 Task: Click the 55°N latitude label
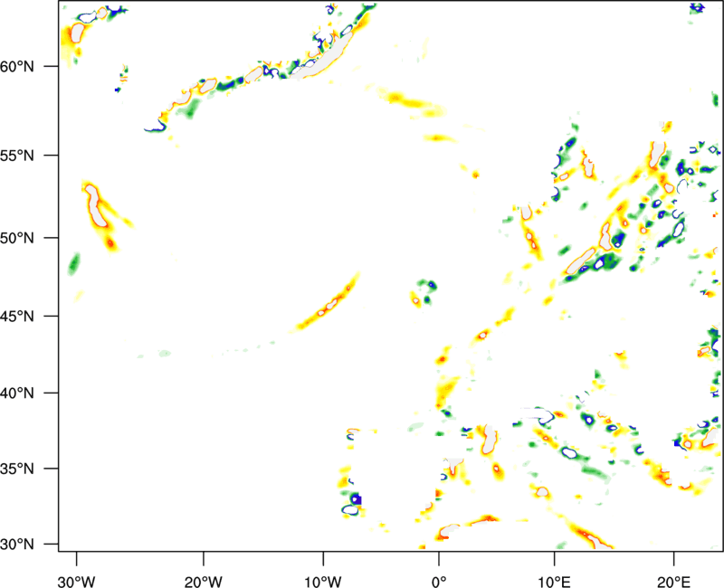tap(16, 156)
